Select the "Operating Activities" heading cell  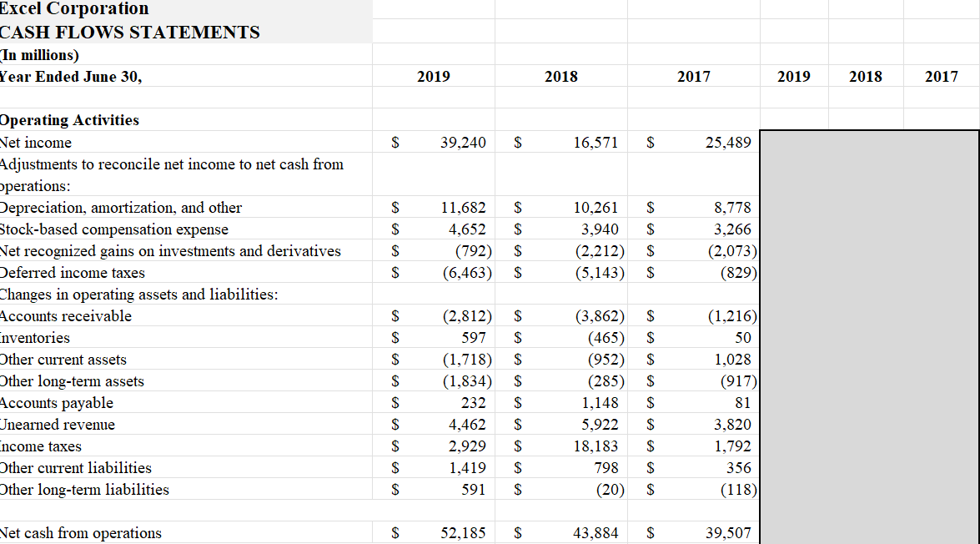70,119
